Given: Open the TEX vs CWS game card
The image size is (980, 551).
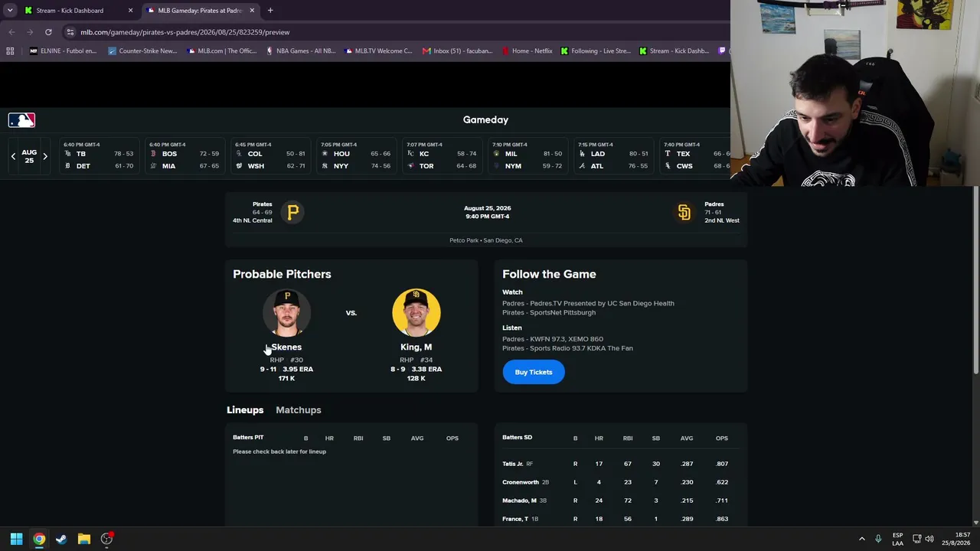Looking at the screenshot, I should click(695, 155).
